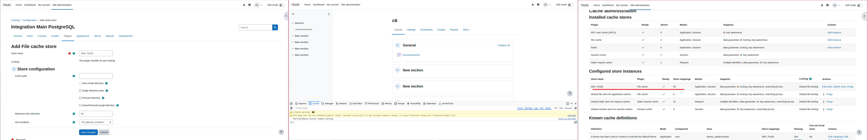Open DevTools settings gear icon

coord(575,108)
